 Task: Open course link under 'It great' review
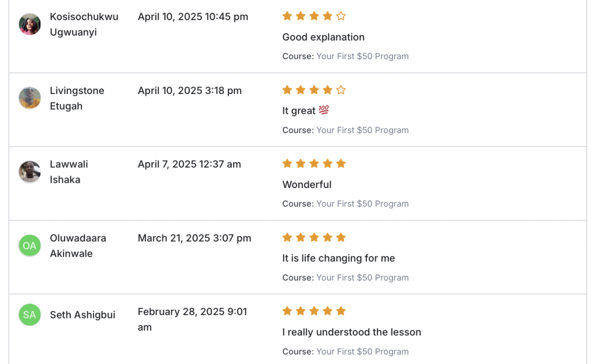362,130
